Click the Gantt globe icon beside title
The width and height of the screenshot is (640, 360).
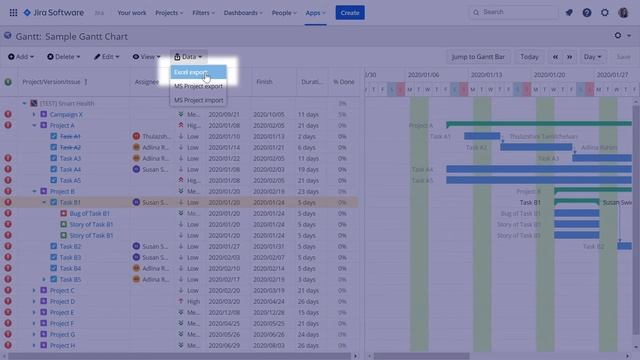click(8, 36)
